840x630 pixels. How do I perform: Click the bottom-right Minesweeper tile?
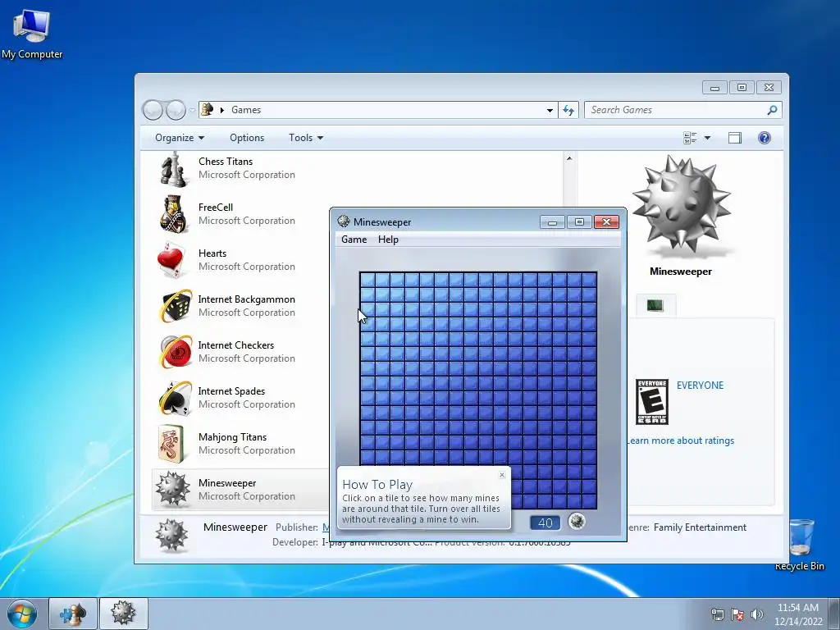(x=589, y=501)
